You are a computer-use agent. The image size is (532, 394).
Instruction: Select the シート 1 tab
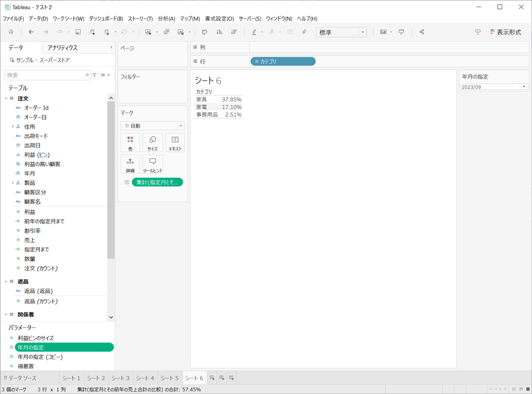tap(71, 378)
